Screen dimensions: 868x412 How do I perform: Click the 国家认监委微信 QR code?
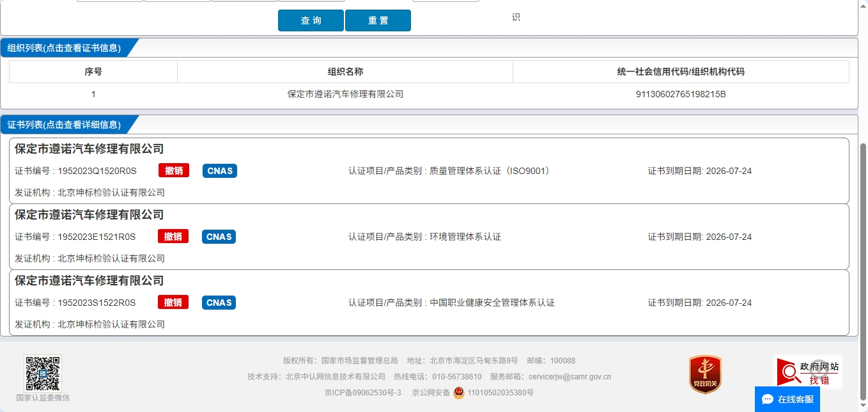tap(43, 374)
